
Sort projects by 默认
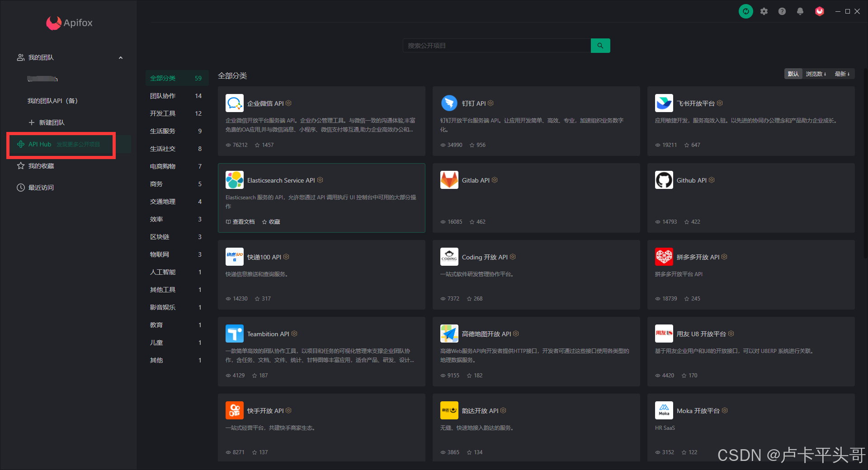[x=793, y=74]
